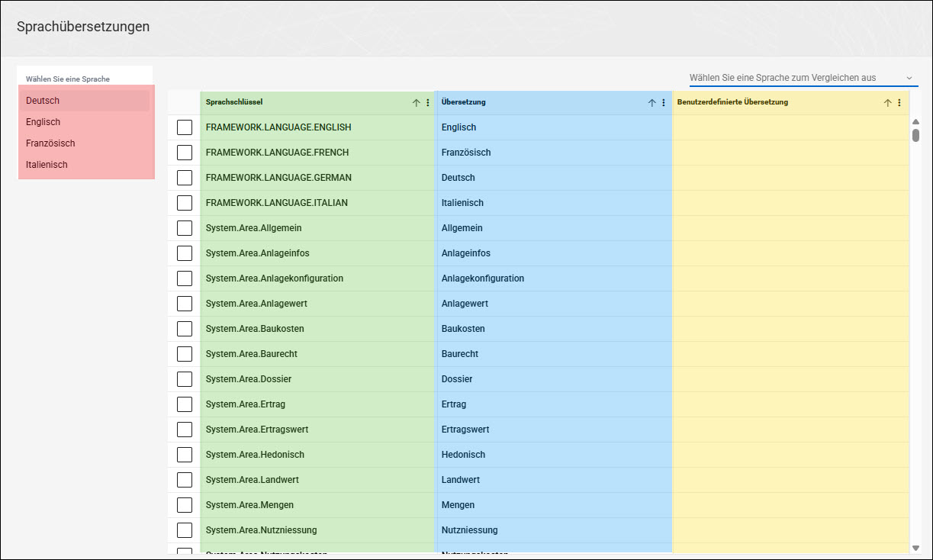
Task: Select the System.Area.Hedonisch row checkbox
Action: [x=185, y=455]
